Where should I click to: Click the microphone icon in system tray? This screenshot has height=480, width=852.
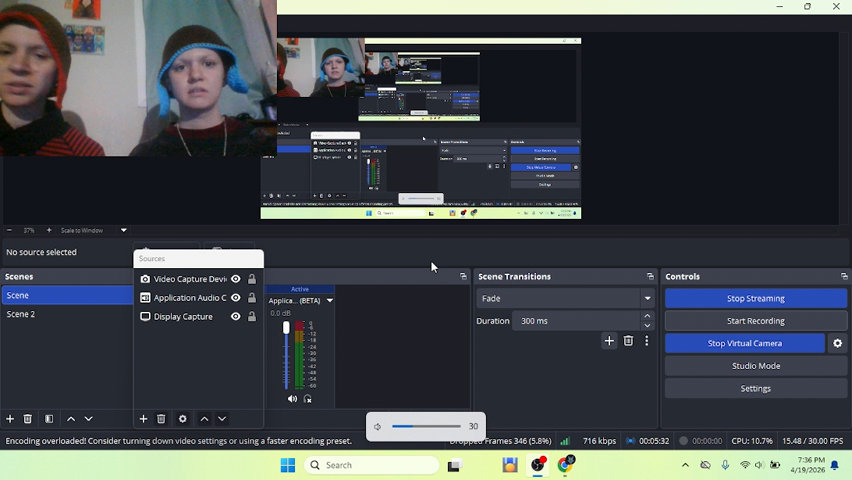pyautogui.click(x=725, y=465)
